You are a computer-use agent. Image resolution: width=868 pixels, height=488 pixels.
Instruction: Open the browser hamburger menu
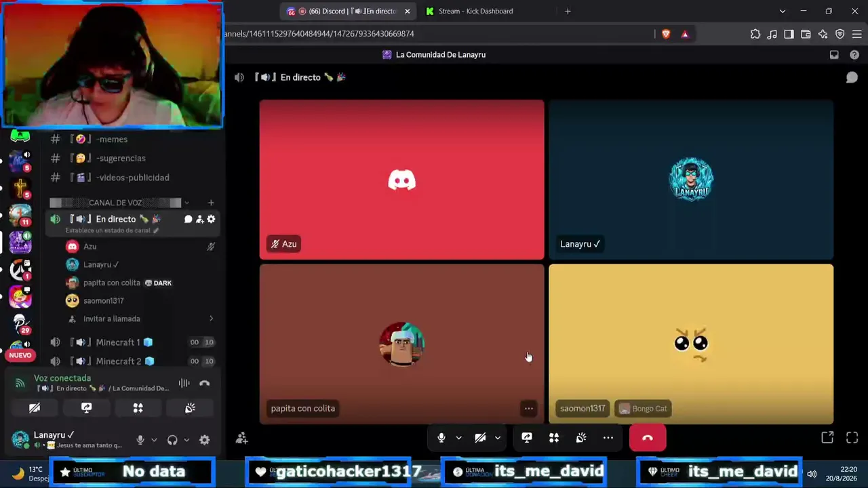click(x=856, y=34)
